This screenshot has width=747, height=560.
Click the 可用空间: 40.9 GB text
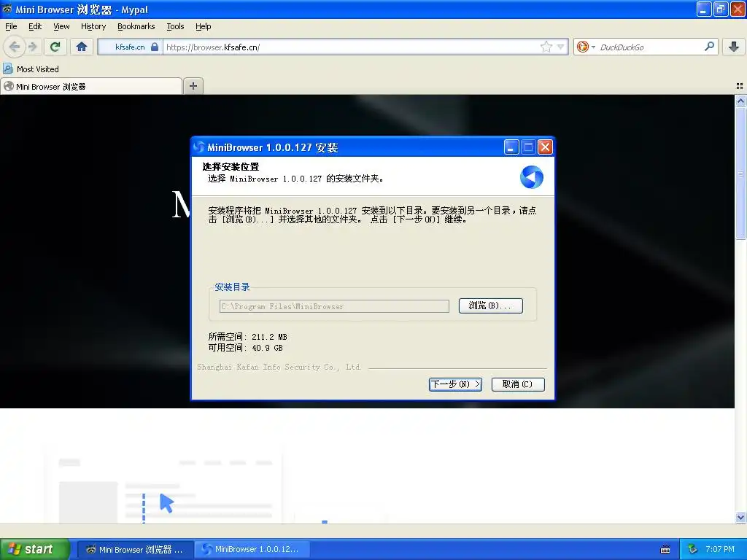245,348
